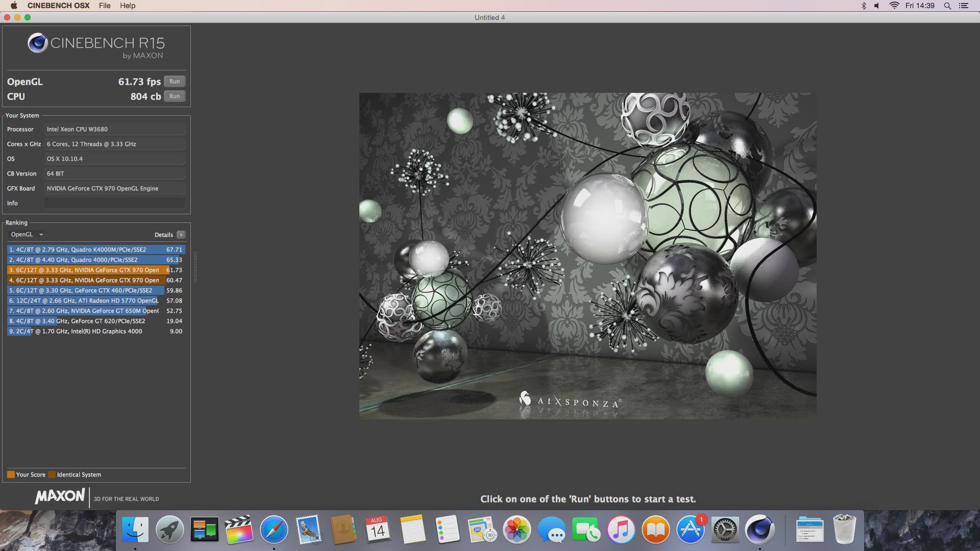The image size is (980, 551).
Task: Click the OS value OS X 10.10.4
Action: coord(115,159)
